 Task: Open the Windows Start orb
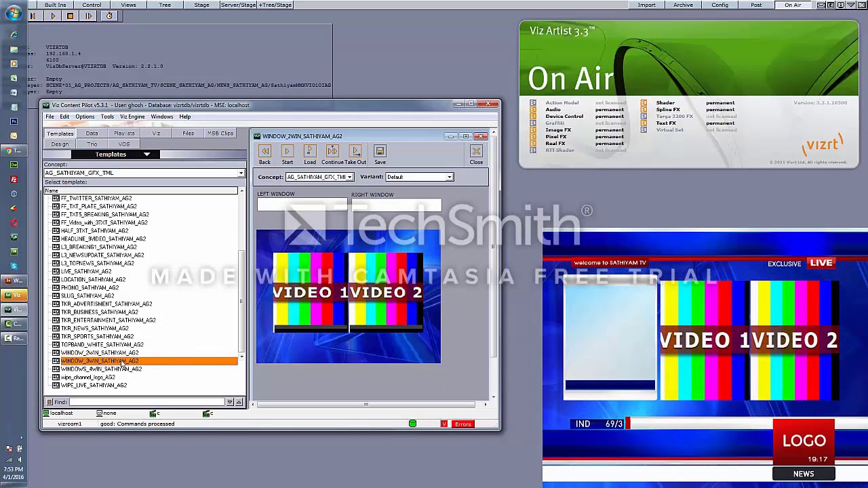coord(14,12)
